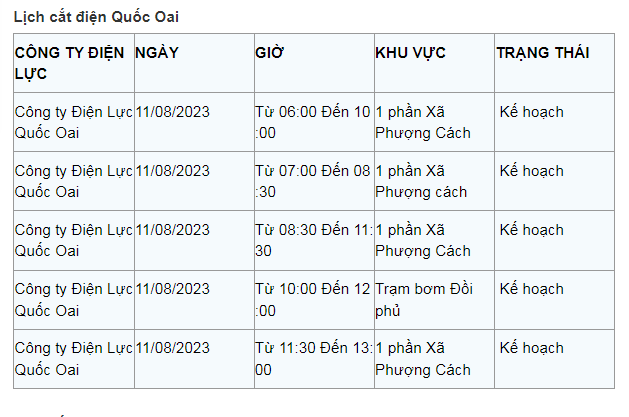Viewport: 629px width, 417px height.
Task: Click the 'CÔNG TY ĐIỆN LỰC' column header
Action: point(72,63)
